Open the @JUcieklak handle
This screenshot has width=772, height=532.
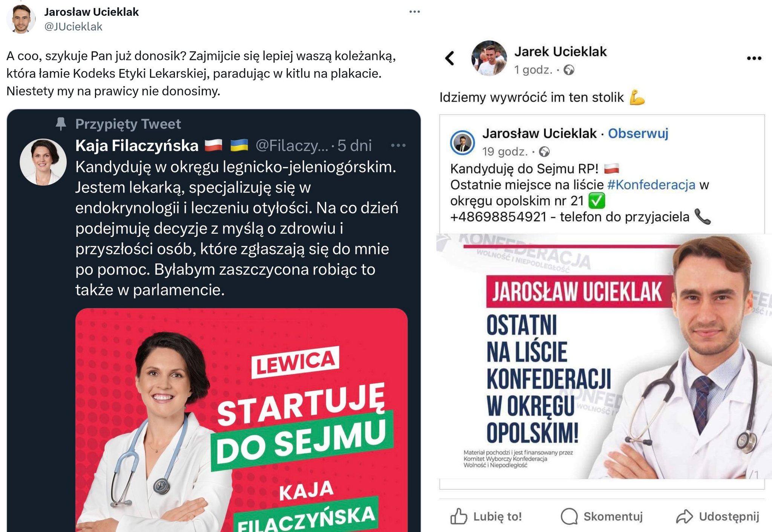pos(74,27)
